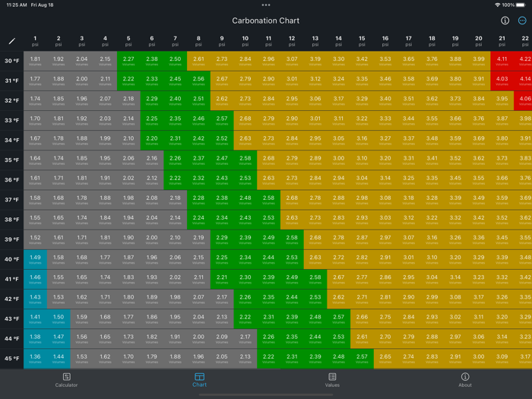Select the 5 psi column header
This screenshot has width=532, height=399.
coord(128,41)
